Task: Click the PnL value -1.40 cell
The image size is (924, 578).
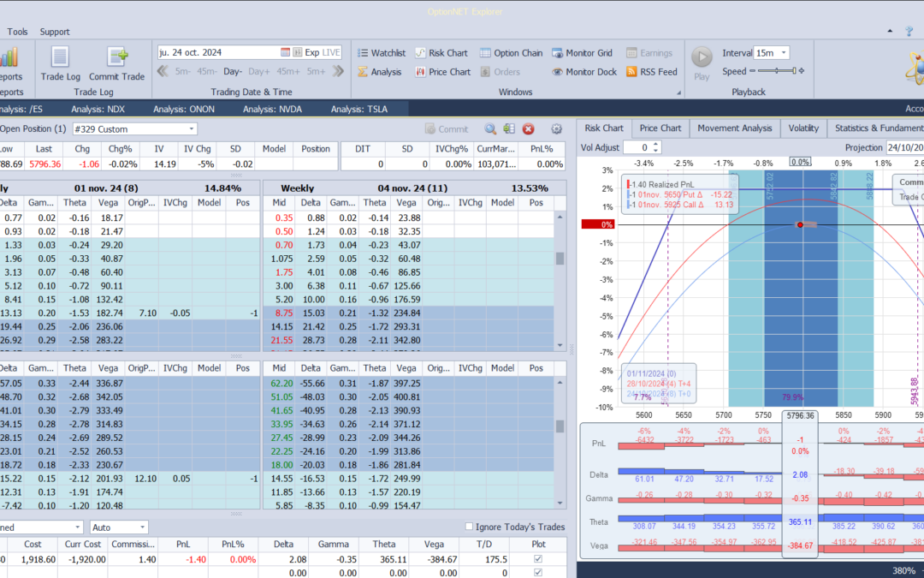Action: click(183, 559)
